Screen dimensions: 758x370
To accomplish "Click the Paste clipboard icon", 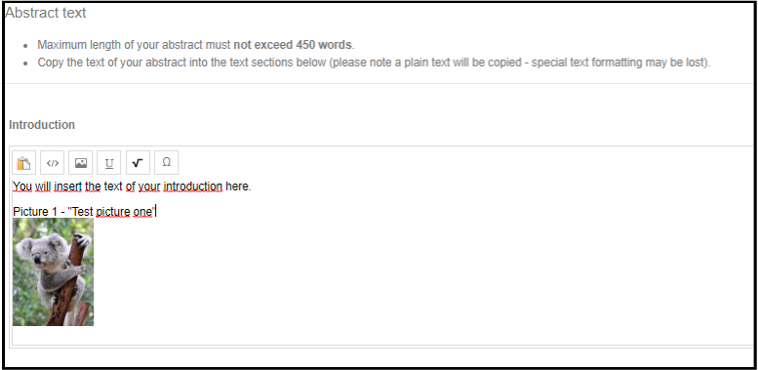I will tap(24, 163).
